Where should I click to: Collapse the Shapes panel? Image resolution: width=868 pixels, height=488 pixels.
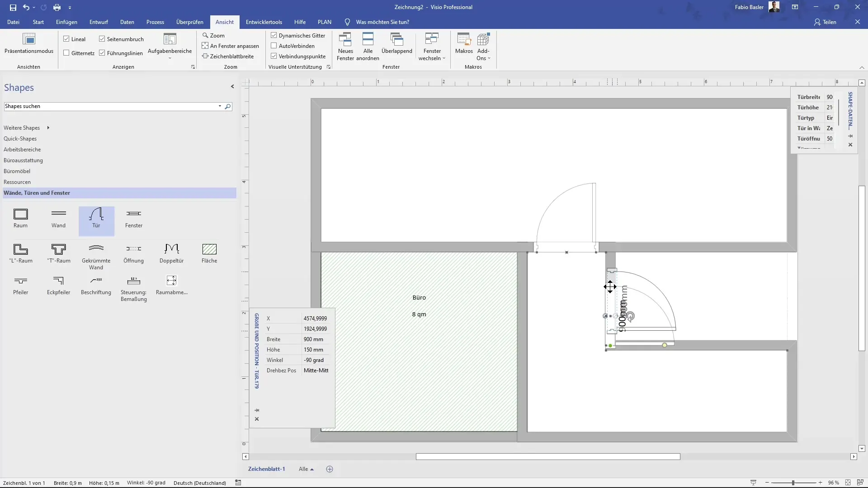[x=232, y=86]
